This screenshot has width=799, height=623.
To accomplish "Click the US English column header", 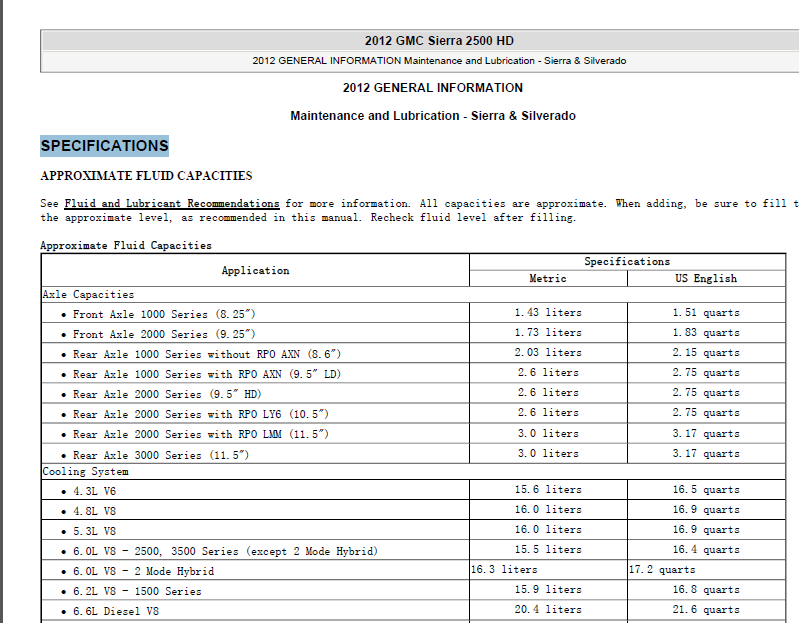I will 706,279.
